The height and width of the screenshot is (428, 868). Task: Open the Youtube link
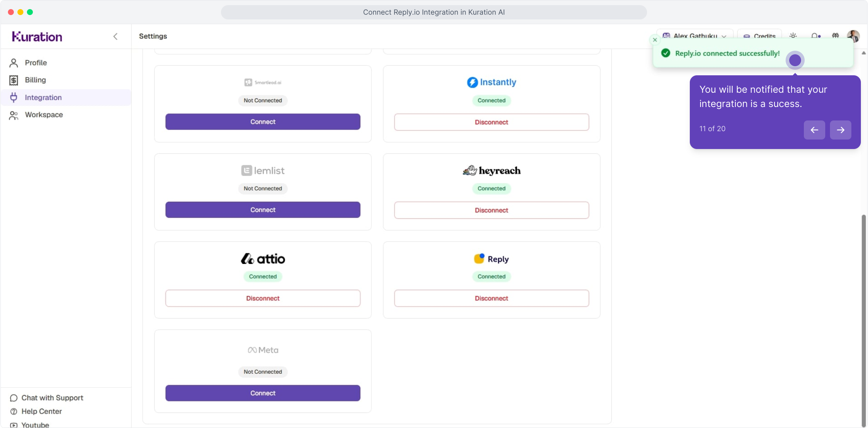[30, 425]
